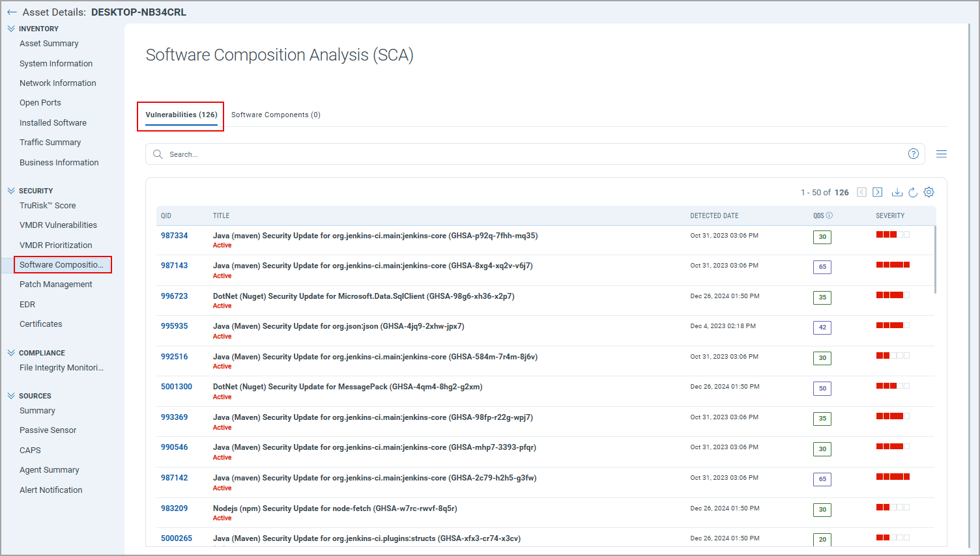Viewport: 980px width, 556px height.
Task: Open QID 987143 link
Action: tap(175, 266)
